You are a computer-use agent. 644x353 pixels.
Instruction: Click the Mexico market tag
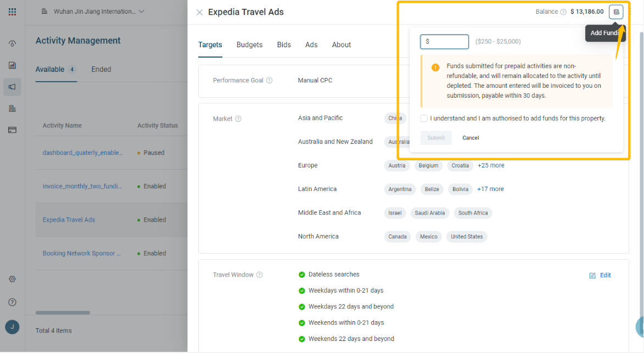[428, 237]
